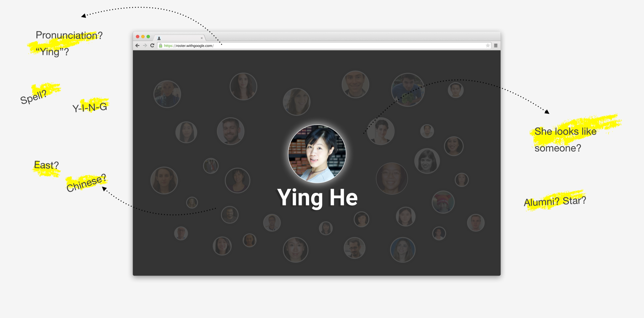Image resolution: width=644 pixels, height=318 pixels.
Task: Select the man in blue shirt with plant
Action: point(407,90)
